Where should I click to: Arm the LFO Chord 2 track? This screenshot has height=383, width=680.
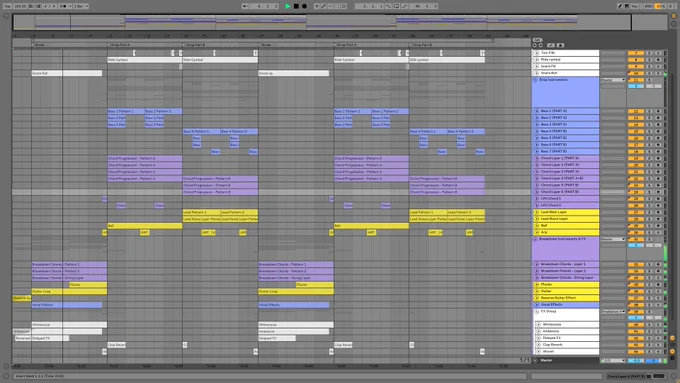pyautogui.click(x=658, y=205)
